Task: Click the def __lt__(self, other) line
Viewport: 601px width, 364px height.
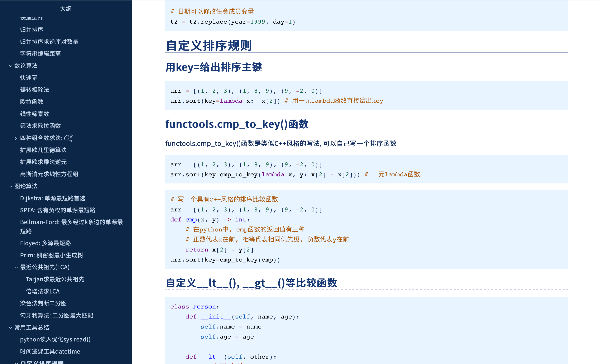Action: 231,357
